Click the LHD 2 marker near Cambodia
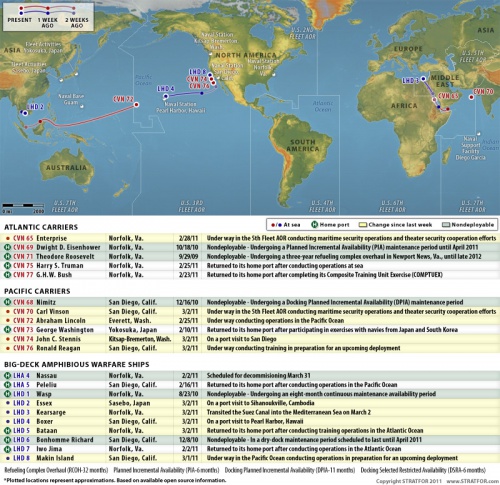The image size is (500, 485). (x=25, y=113)
